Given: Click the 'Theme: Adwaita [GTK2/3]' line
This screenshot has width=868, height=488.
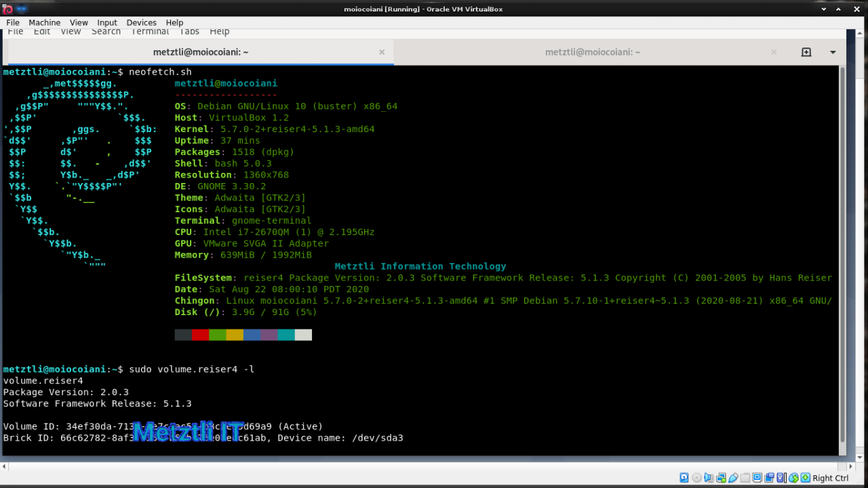Looking at the screenshot, I should 240,198.
